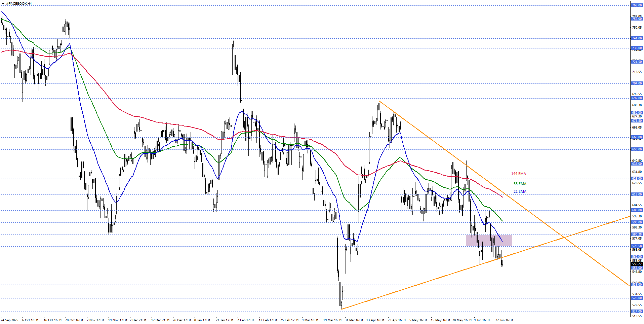Click the small triangle before #FACEBOOK,H4
Image resolution: width=644 pixels, height=324 pixels.
pyautogui.click(x=3, y=4)
